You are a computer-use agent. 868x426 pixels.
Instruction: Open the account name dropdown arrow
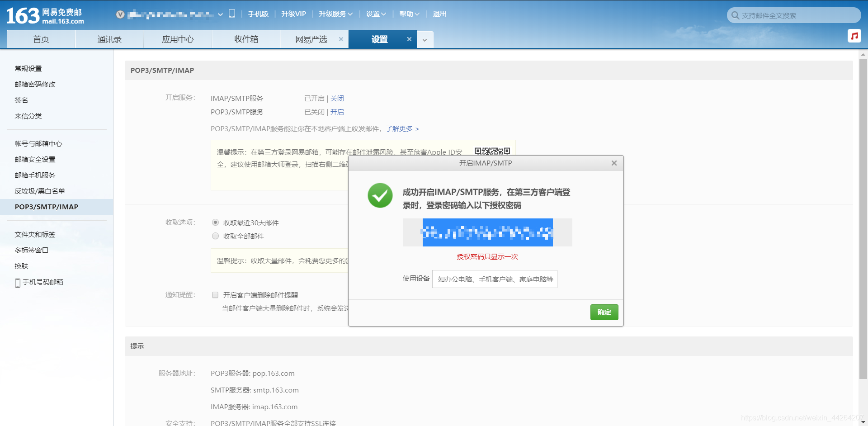(x=220, y=14)
